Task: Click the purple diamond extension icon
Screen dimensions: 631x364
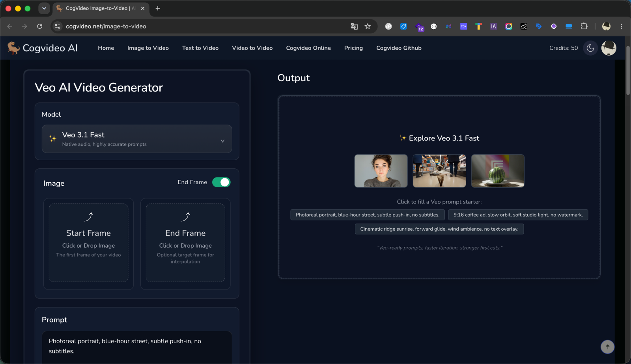Action: [554, 26]
